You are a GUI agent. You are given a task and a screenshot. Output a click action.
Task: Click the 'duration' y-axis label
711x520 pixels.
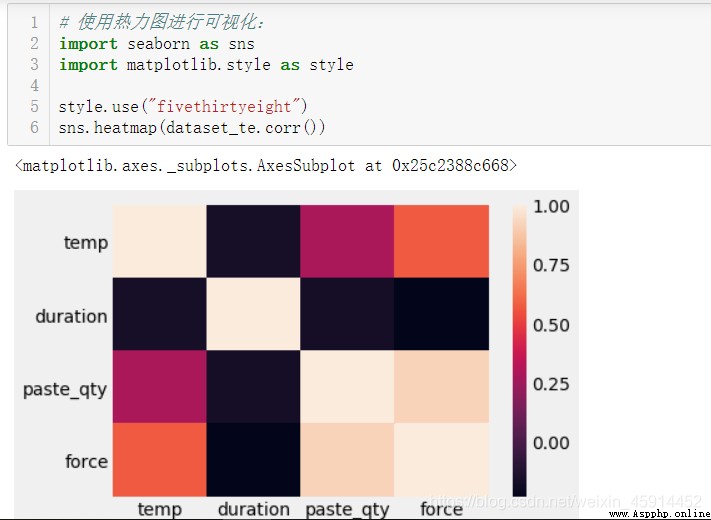pos(71,316)
